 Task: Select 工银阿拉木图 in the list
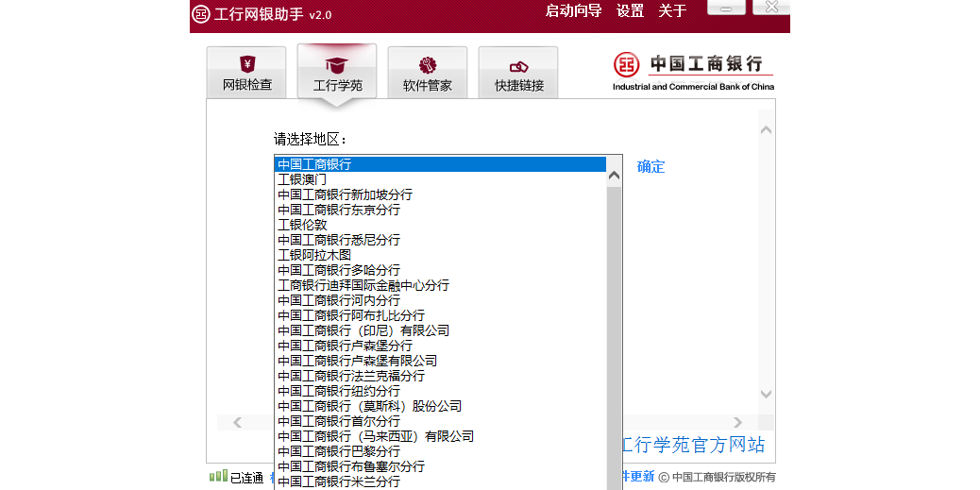pyautogui.click(x=440, y=255)
